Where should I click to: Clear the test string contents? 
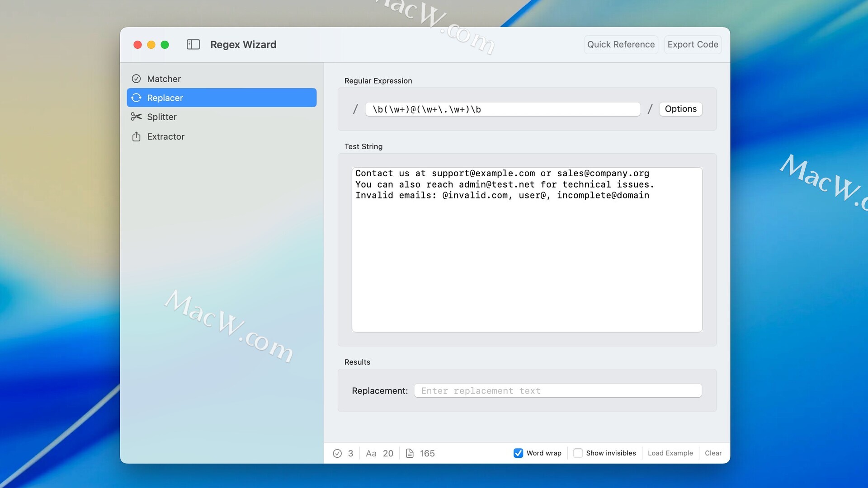[713, 453]
